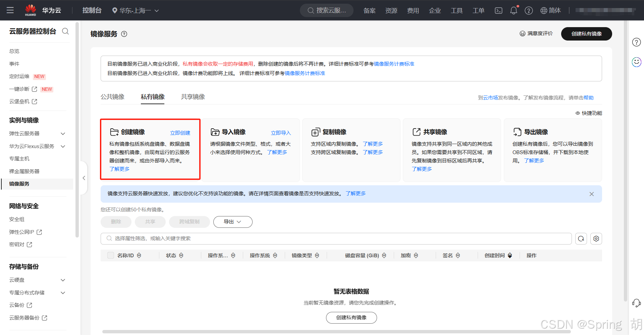This screenshot has height=335, width=644.
Task: Refresh the image list table
Action: pos(581,239)
